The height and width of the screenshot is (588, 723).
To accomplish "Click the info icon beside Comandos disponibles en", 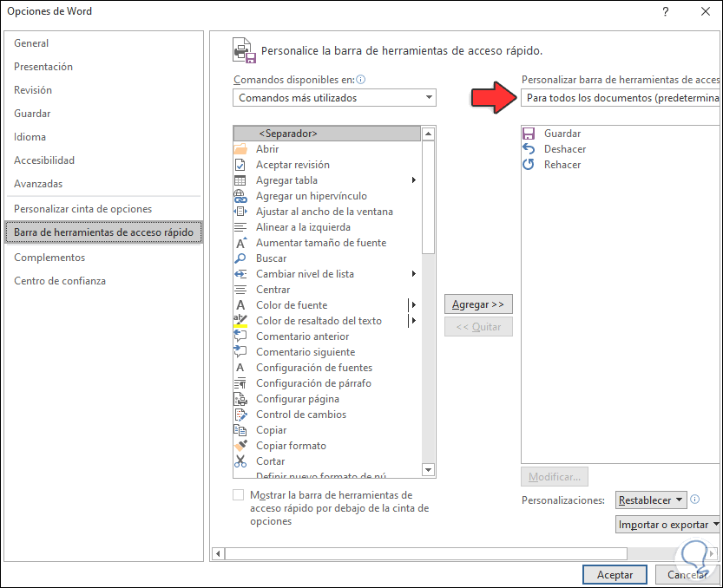I will [361, 80].
